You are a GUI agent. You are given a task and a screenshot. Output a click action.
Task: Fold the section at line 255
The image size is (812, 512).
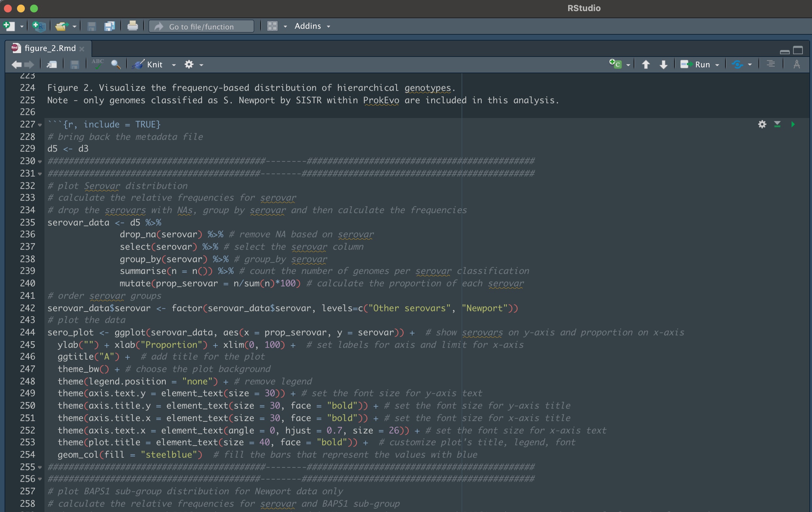40,468
